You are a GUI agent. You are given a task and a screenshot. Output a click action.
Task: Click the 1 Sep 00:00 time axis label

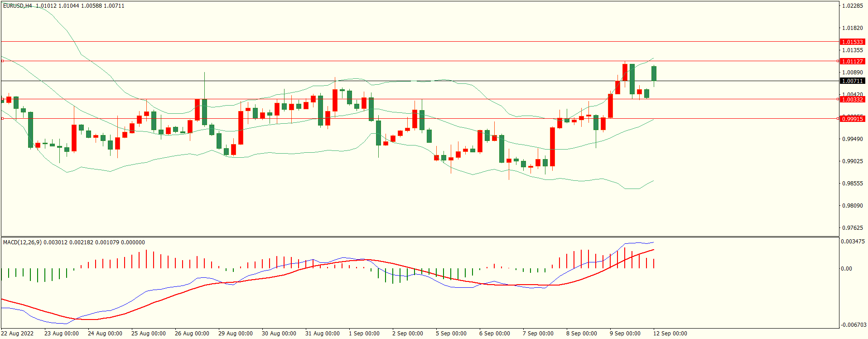pos(364,334)
